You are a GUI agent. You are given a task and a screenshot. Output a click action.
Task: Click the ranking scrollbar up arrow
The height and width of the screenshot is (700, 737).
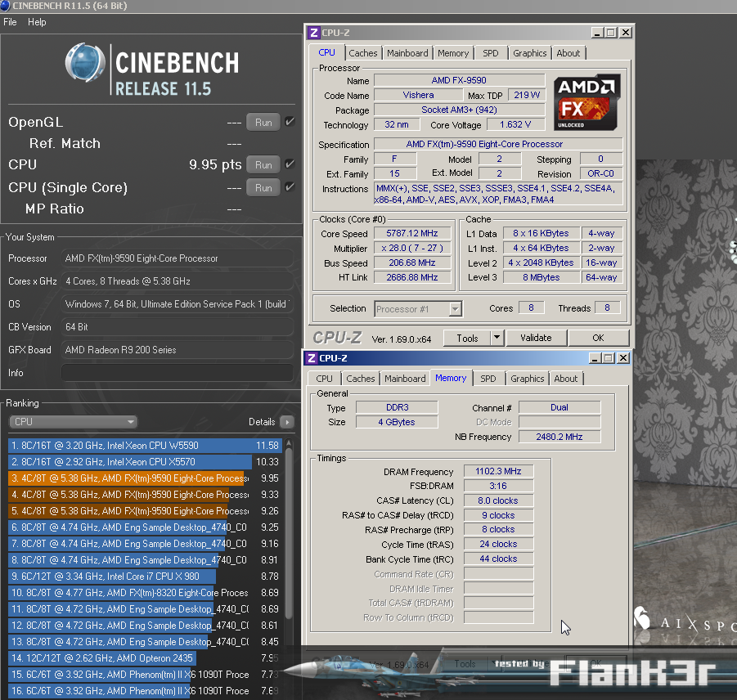pos(289,443)
